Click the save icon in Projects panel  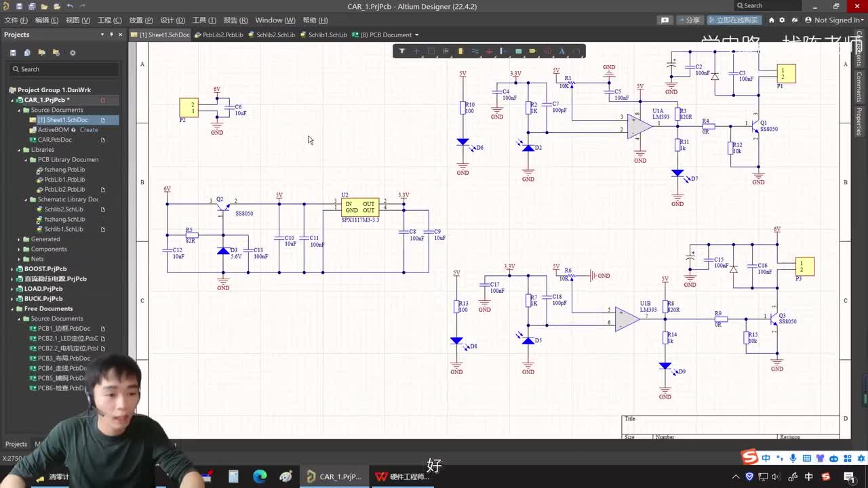pos(13,52)
